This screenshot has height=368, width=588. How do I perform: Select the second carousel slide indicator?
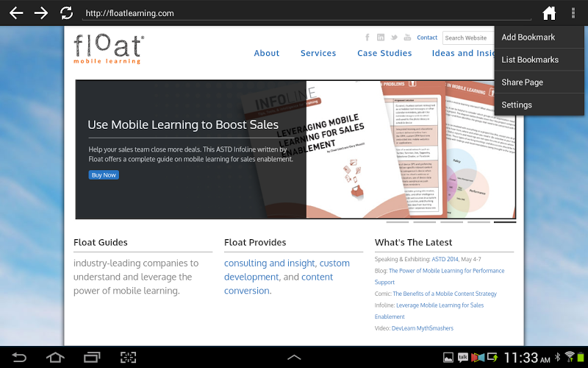[x=425, y=222]
